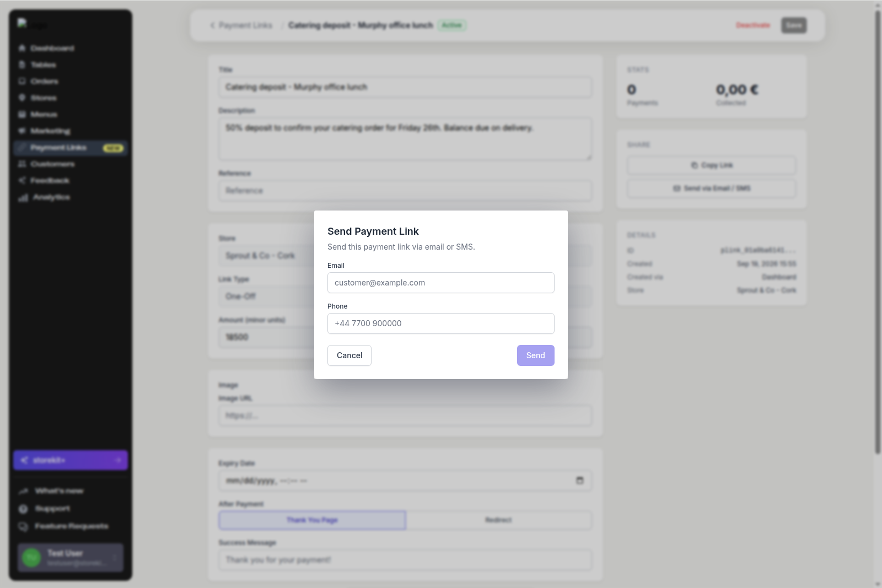Open the Support help icon

23,509
